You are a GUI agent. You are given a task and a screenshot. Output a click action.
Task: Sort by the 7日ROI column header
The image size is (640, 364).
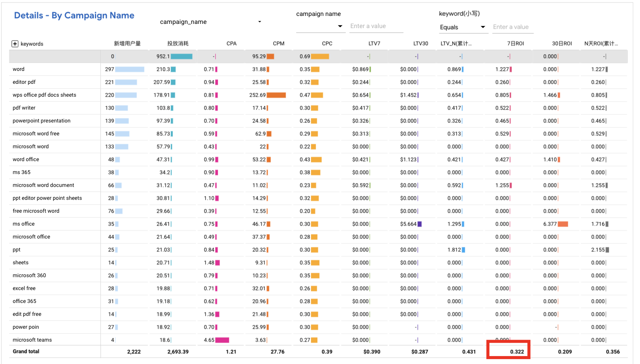(515, 44)
